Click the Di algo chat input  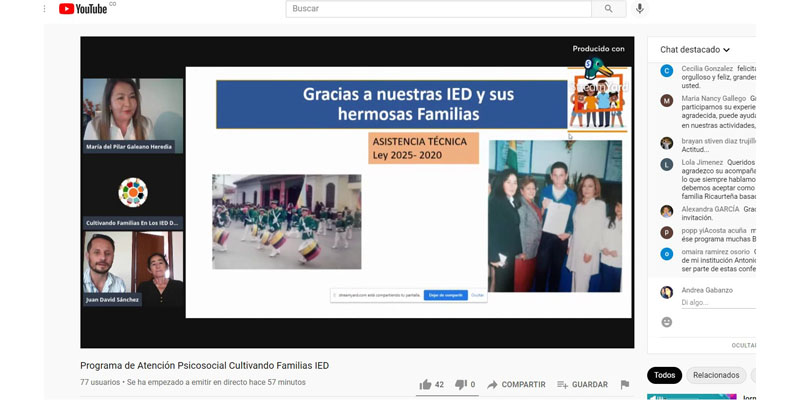(x=718, y=303)
